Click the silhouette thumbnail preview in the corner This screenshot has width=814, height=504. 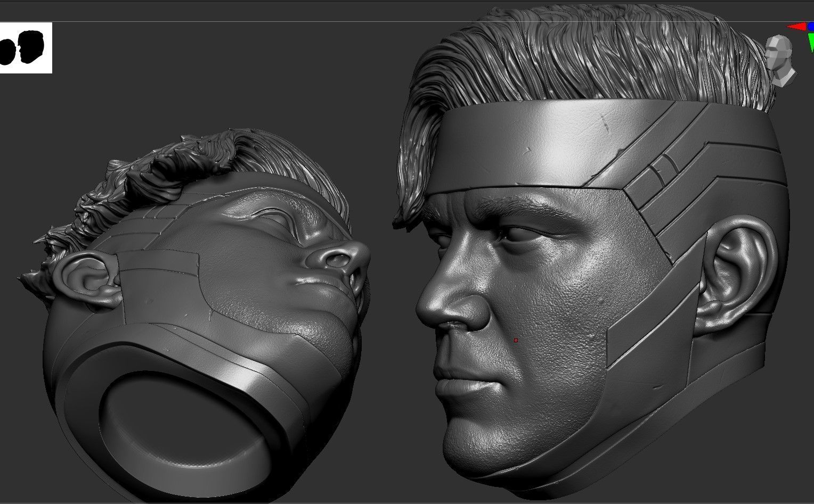point(26,48)
